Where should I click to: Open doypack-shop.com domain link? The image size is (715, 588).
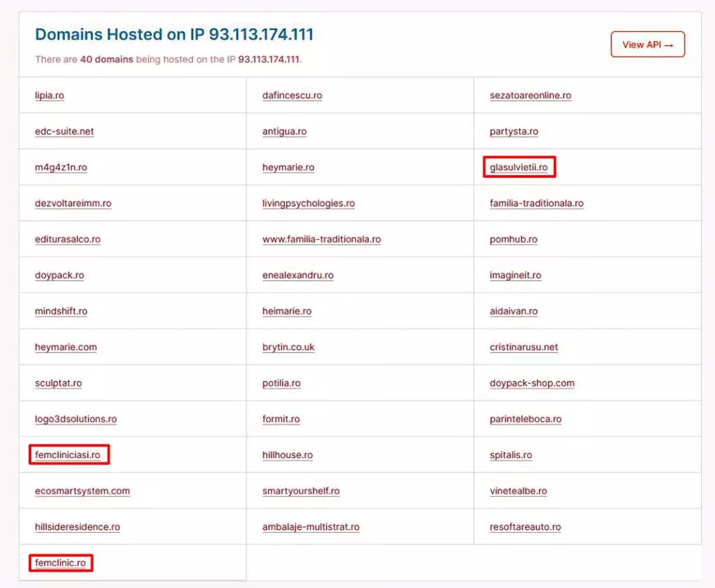(x=532, y=384)
